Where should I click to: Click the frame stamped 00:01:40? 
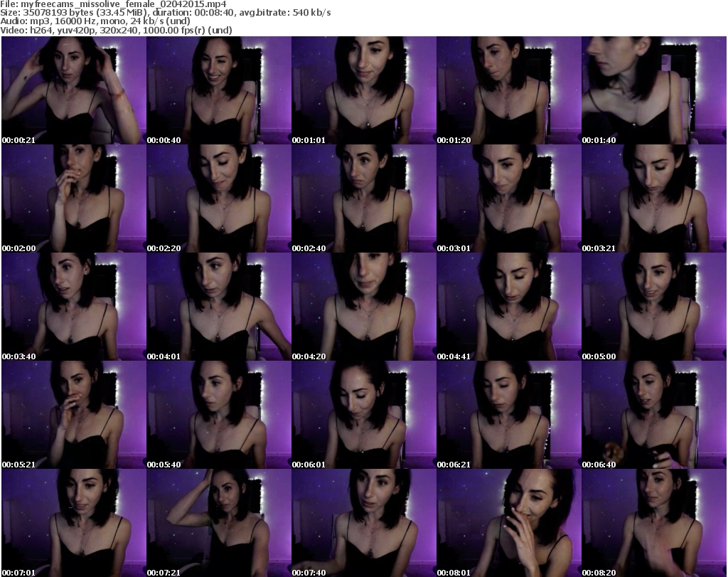tap(654, 90)
